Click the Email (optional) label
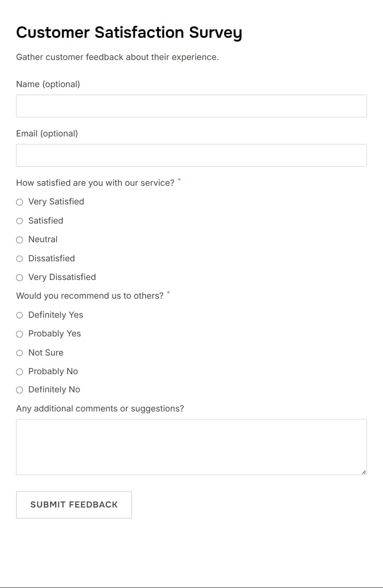 (46, 133)
